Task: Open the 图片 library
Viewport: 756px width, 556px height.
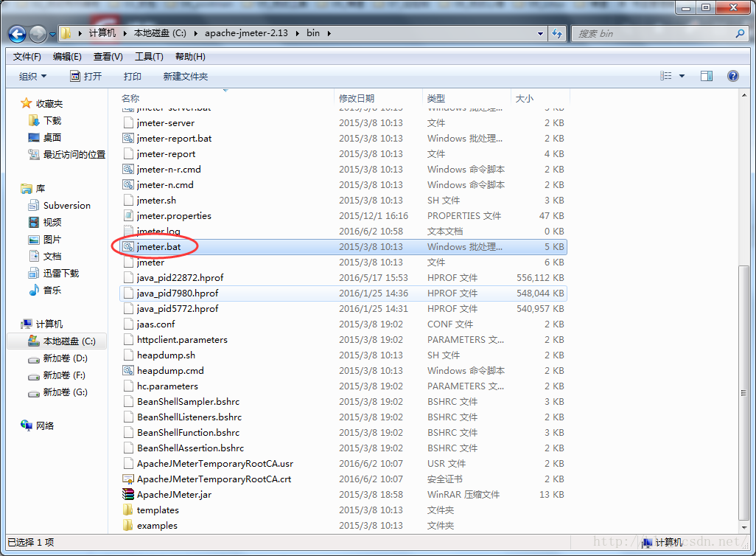Action: pos(45,240)
